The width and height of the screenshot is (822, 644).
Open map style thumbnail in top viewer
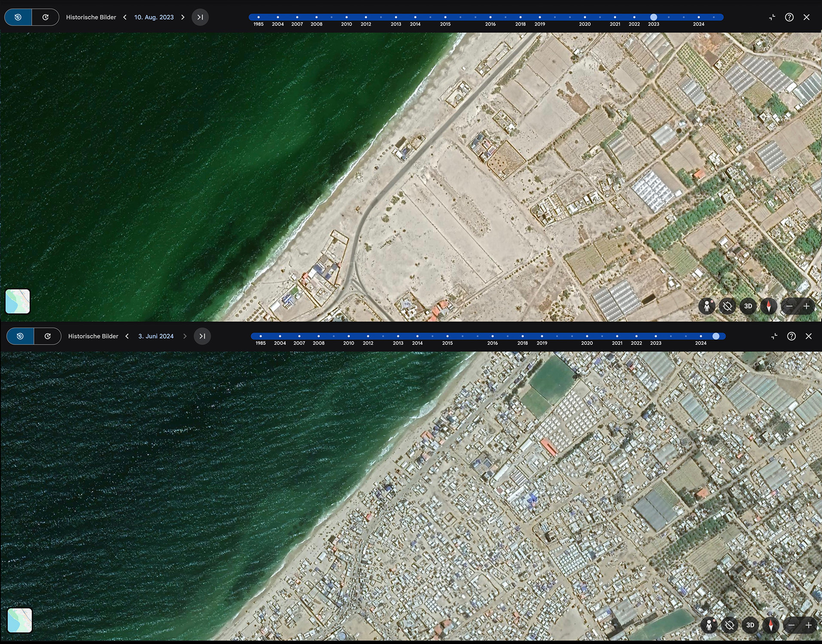coord(18,301)
